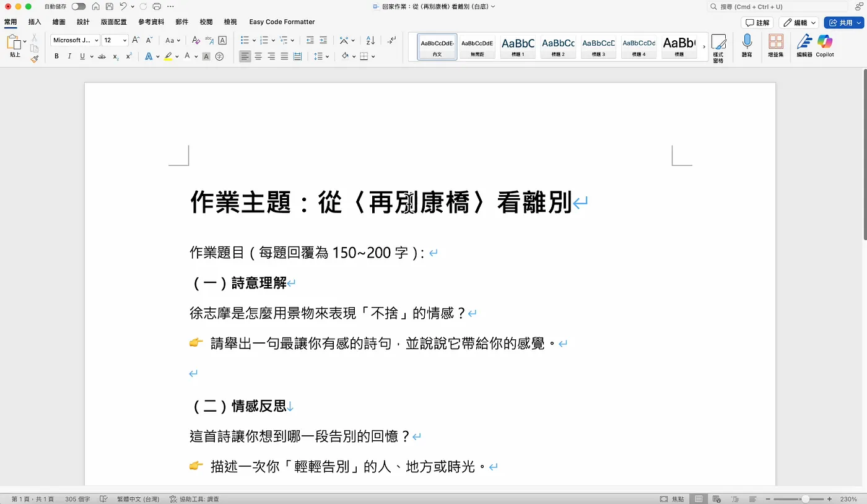Click the 增益集 Add-ins icon
Viewport: 867px width, 504px height.
click(775, 46)
